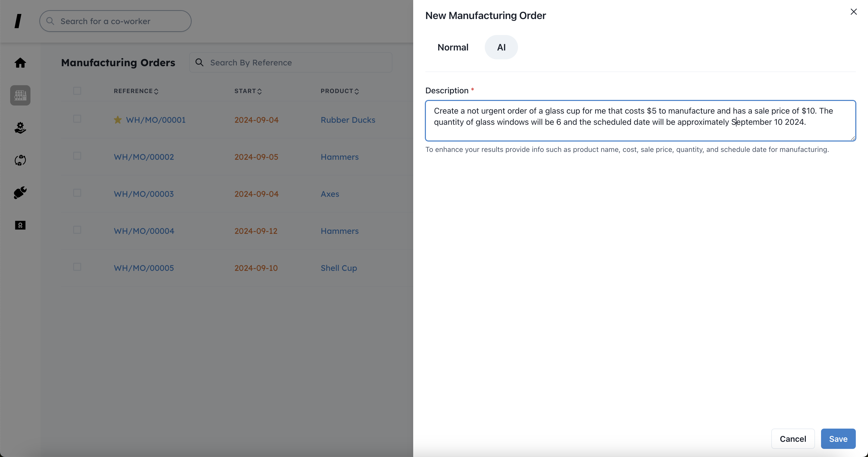Sort by the PRODUCT column arrows
Viewport: 868px width, 457px height.
coord(357,91)
